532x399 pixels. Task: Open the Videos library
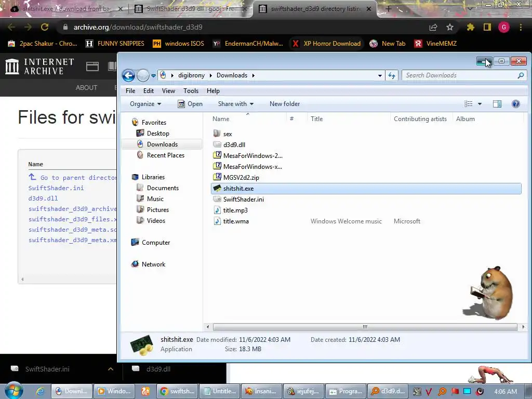pos(156,220)
